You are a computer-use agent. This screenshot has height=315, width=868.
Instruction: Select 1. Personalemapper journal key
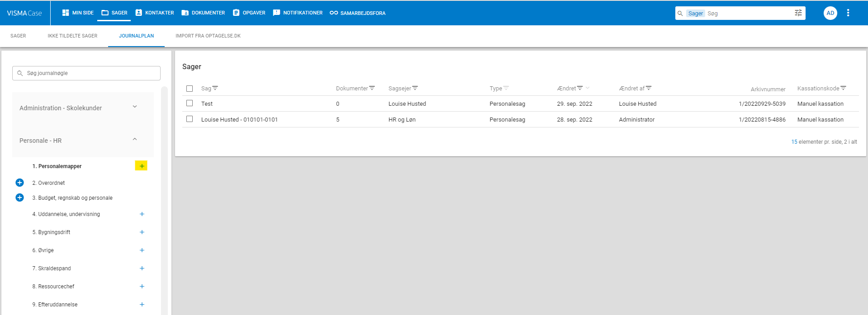(57, 166)
